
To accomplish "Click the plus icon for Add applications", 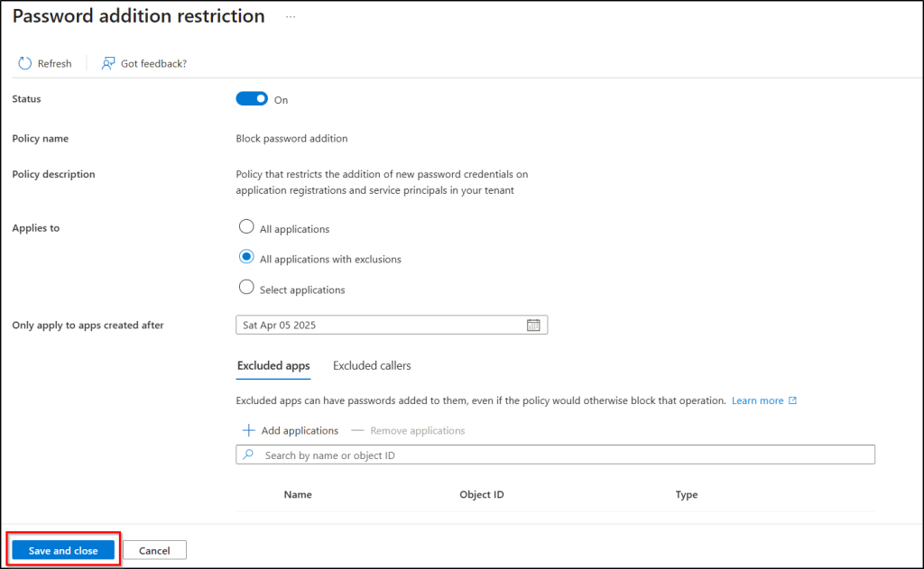I will [x=249, y=431].
